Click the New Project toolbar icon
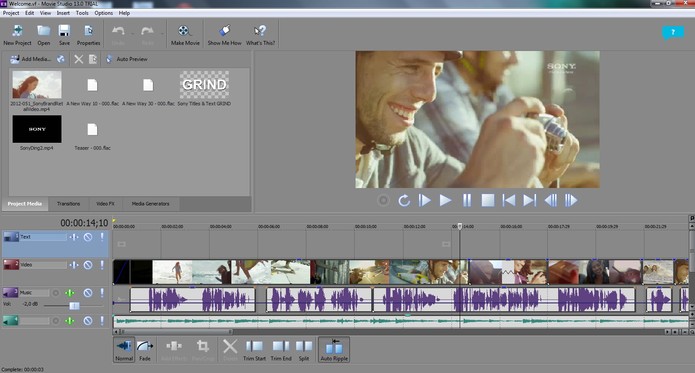 pos(17,35)
